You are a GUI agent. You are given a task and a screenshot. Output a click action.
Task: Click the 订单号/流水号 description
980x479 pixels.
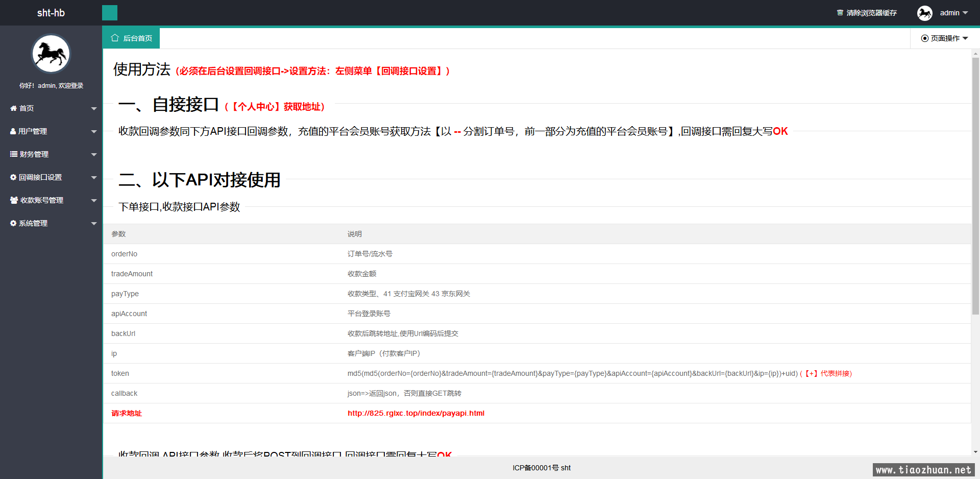coord(370,254)
